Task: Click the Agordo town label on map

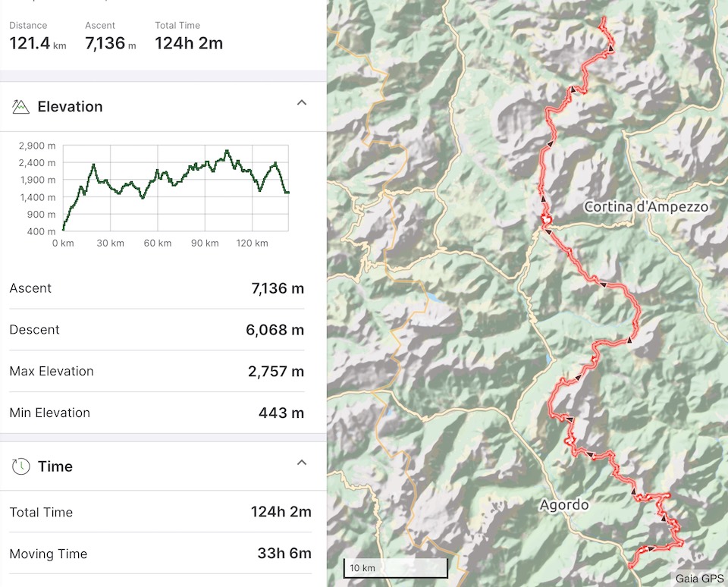Action: [564, 505]
